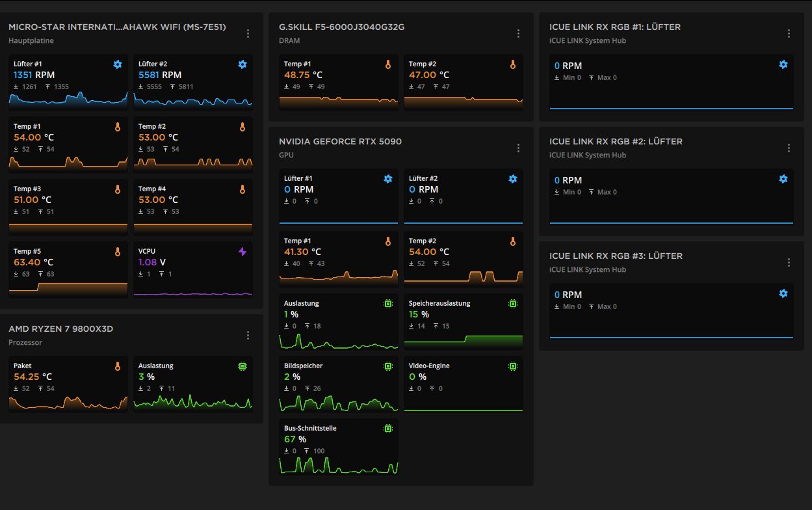Click thermometer icon on motherboard Temp #3

pyautogui.click(x=118, y=189)
